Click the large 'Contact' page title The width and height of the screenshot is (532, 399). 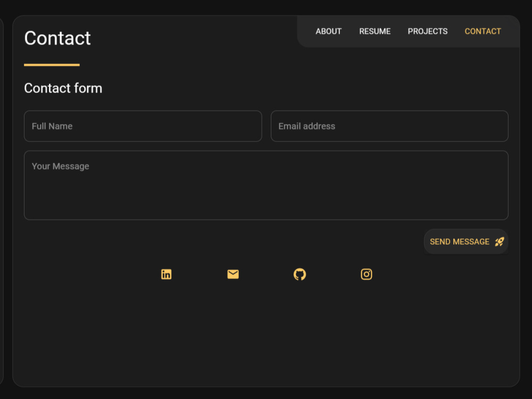57,38
